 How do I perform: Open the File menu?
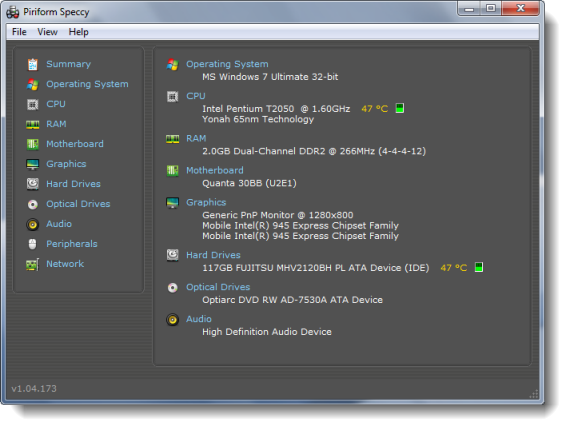(19, 32)
